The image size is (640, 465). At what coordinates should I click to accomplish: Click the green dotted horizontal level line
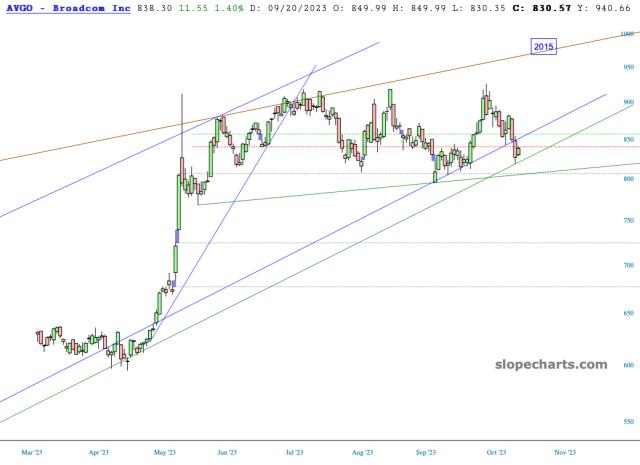pos(300,133)
